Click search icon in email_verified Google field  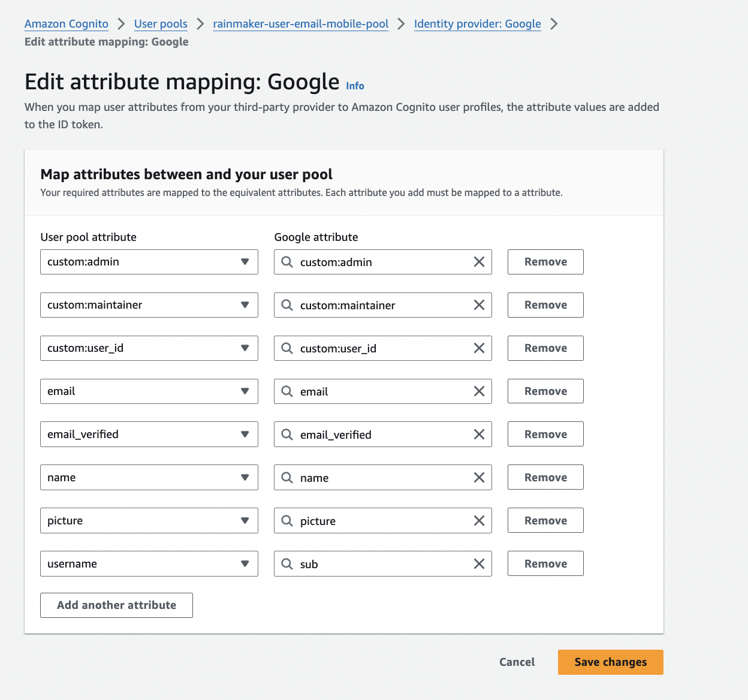(x=287, y=435)
